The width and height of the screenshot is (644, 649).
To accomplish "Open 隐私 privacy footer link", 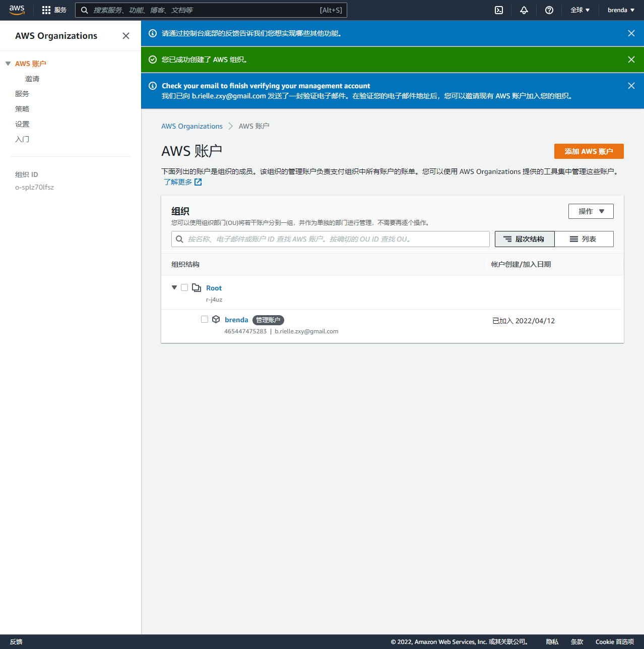I will click(552, 642).
